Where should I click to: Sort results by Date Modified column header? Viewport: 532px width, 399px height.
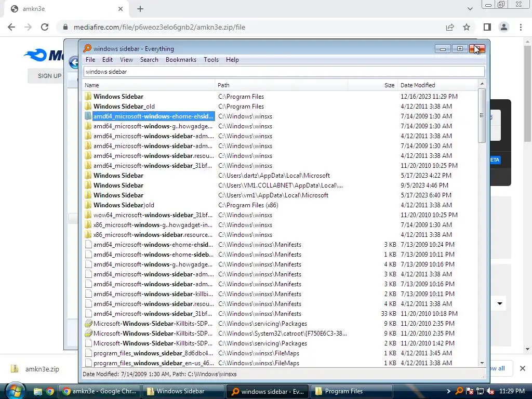point(437,85)
